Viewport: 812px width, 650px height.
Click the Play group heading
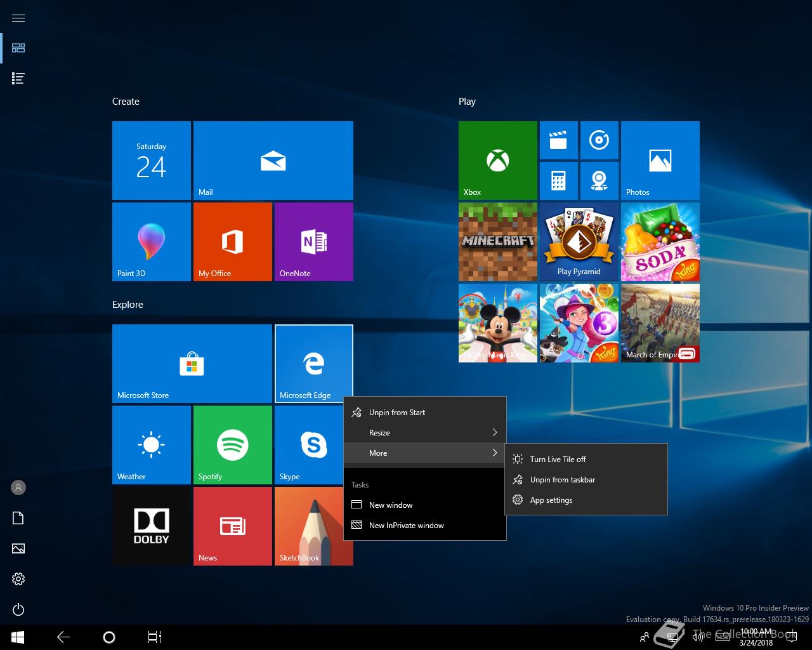[467, 102]
